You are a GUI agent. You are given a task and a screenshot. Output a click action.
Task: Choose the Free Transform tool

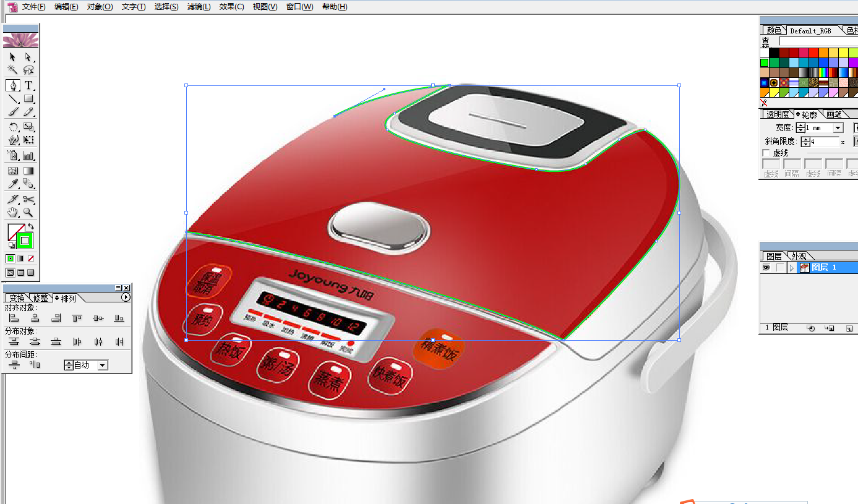pos(28,140)
